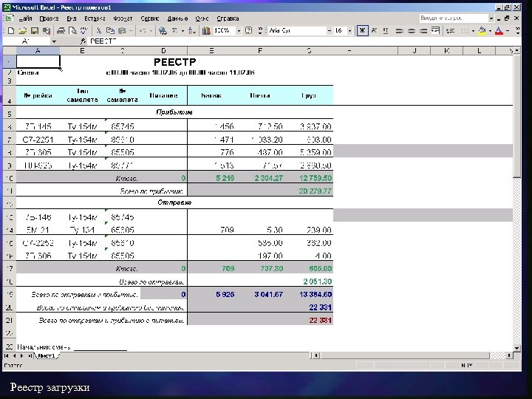Click the Undo arrow icon

(x=143, y=31)
